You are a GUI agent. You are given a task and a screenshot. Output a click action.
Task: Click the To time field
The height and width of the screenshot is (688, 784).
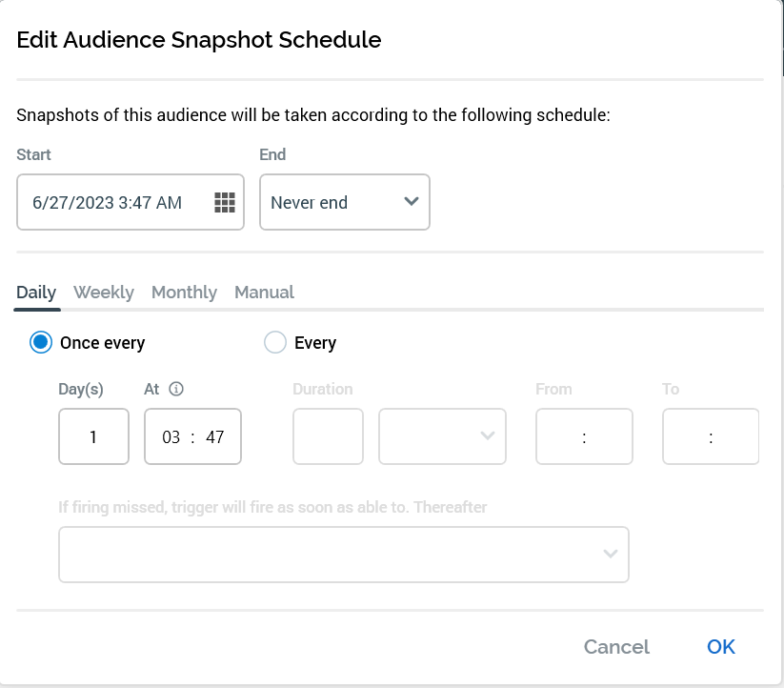pyautogui.click(x=710, y=437)
